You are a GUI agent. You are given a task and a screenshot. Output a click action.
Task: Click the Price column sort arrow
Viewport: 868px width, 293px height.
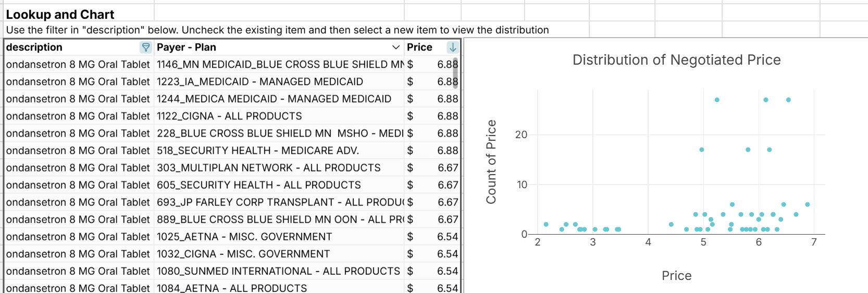pyautogui.click(x=453, y=47)
